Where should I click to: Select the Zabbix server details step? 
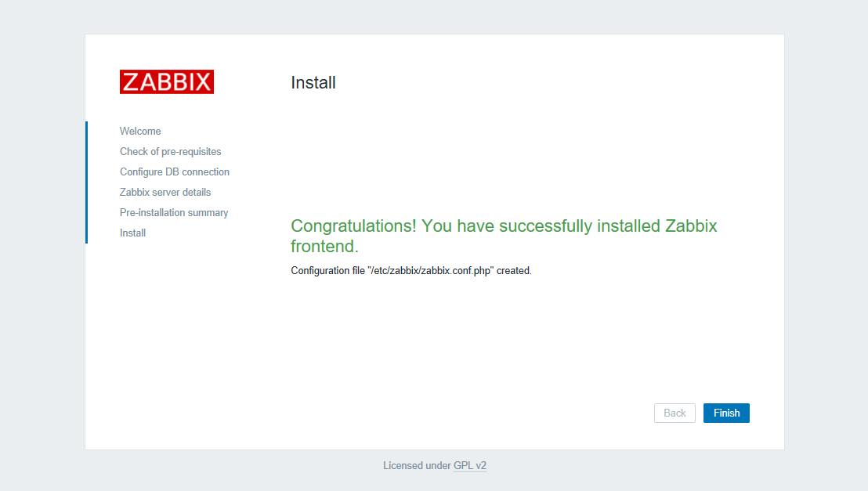[165, 192]
